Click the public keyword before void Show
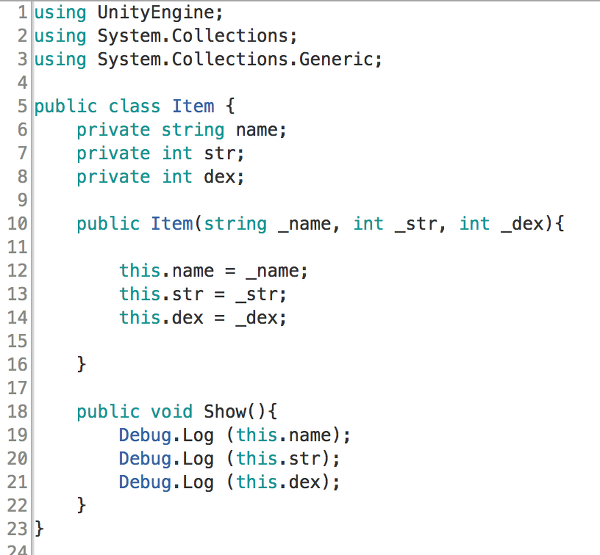Viewport: 600px width, 555px height. click(x=108, y=413)
